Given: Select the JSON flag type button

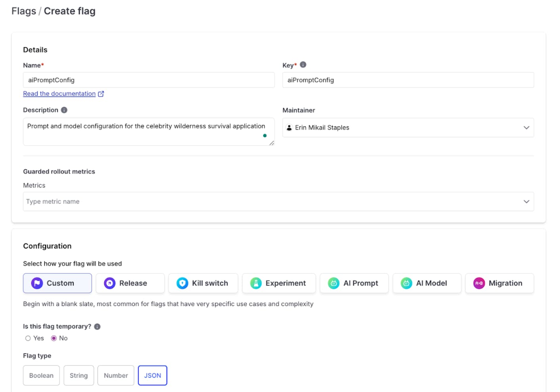Looking at the screenshot, I should coord(152,375).
